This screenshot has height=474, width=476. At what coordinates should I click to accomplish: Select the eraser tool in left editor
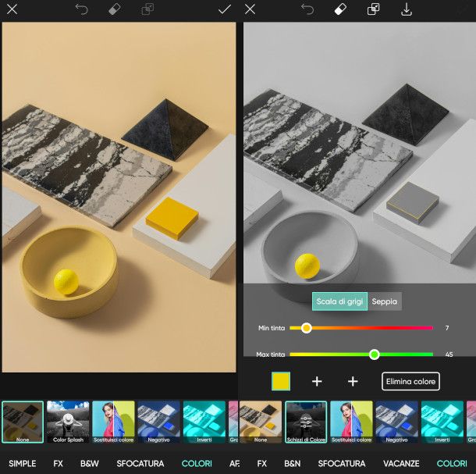[x=115, y=9]
